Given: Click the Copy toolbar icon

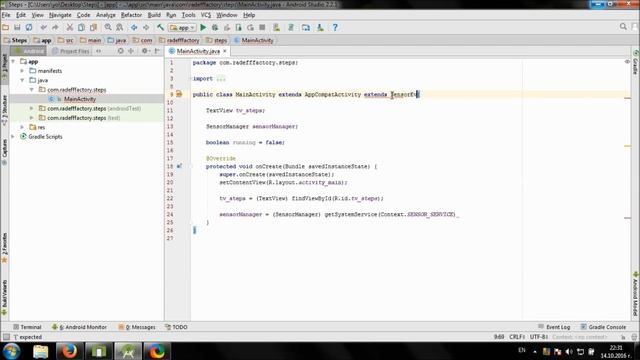Looking at the screenshot, I should pyautogui.click(x=81, y=27).
